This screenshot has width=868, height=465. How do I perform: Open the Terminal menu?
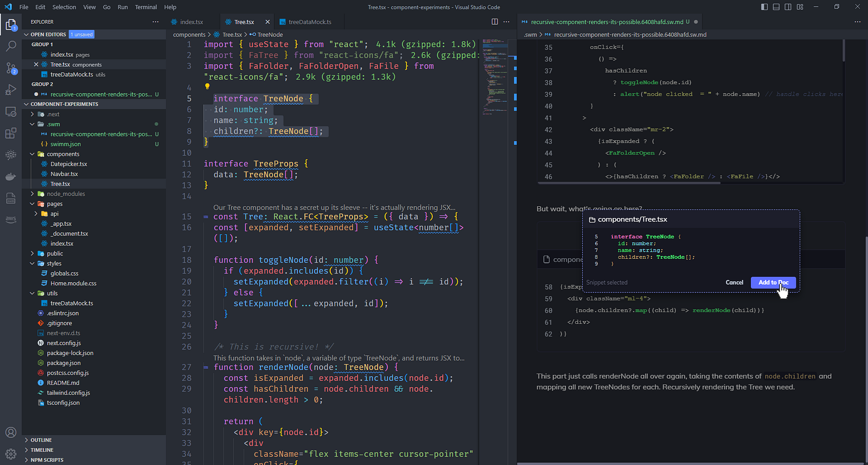[x=145, y=7]
